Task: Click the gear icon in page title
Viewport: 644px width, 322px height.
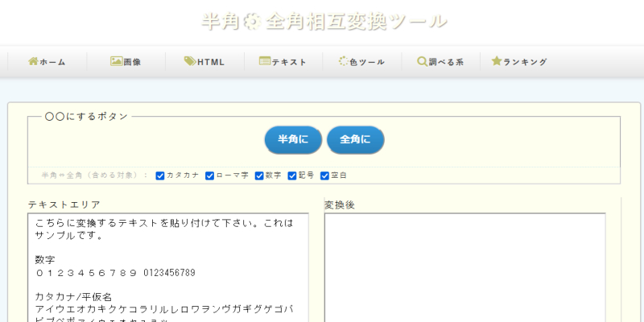Action: (252, 22)
